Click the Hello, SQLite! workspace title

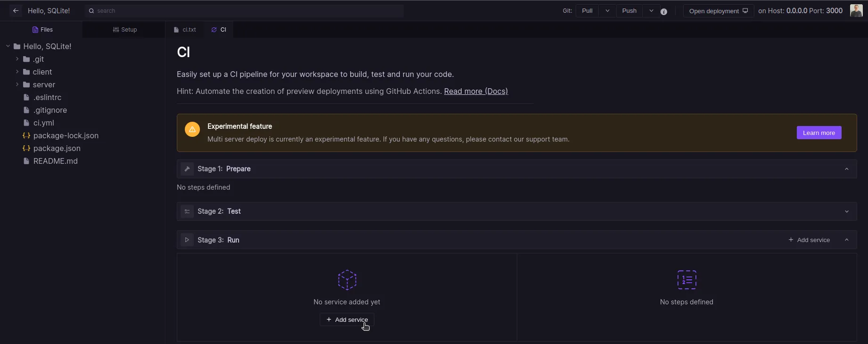tap(49, 11)
